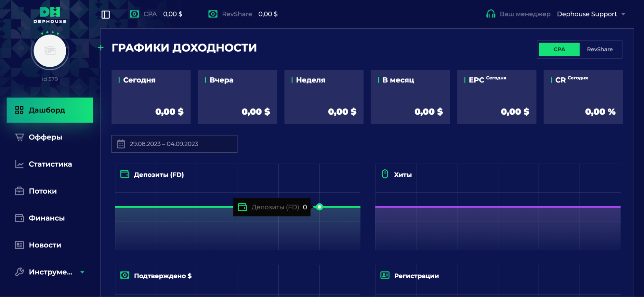Click the green plus icon near the chart title
The width and height of the screenshot is (644, 297).
point(101,48)
